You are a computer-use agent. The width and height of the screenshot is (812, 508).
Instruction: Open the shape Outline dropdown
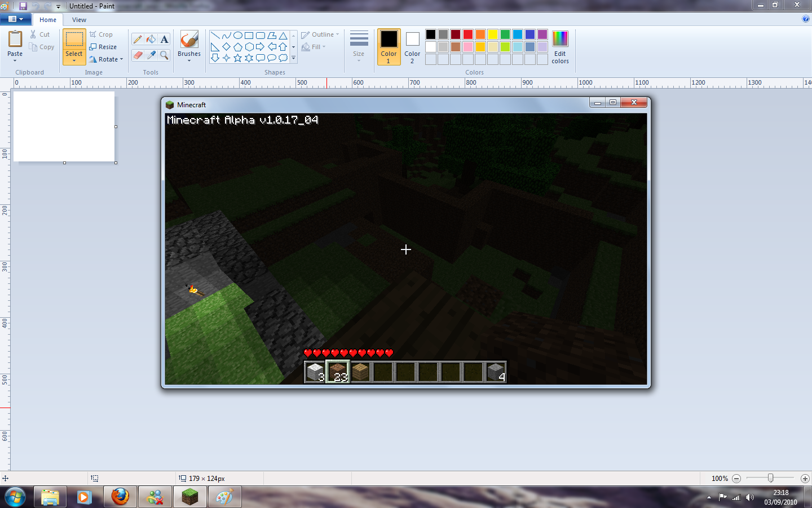coord(320,34)
